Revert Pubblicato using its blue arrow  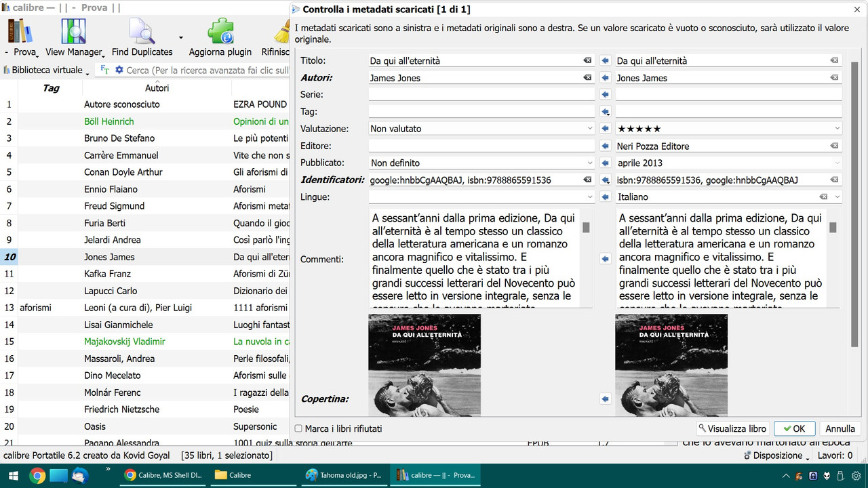(x=606, y=163)
